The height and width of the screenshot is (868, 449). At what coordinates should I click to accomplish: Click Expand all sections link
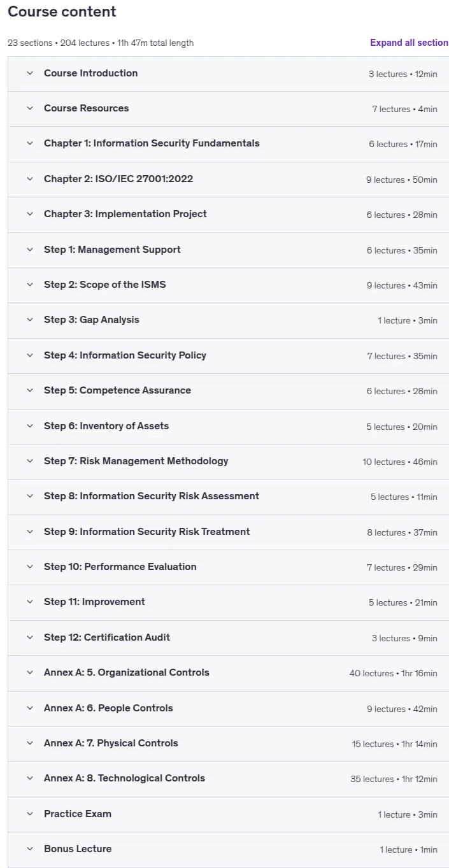(x=410, y=43)
